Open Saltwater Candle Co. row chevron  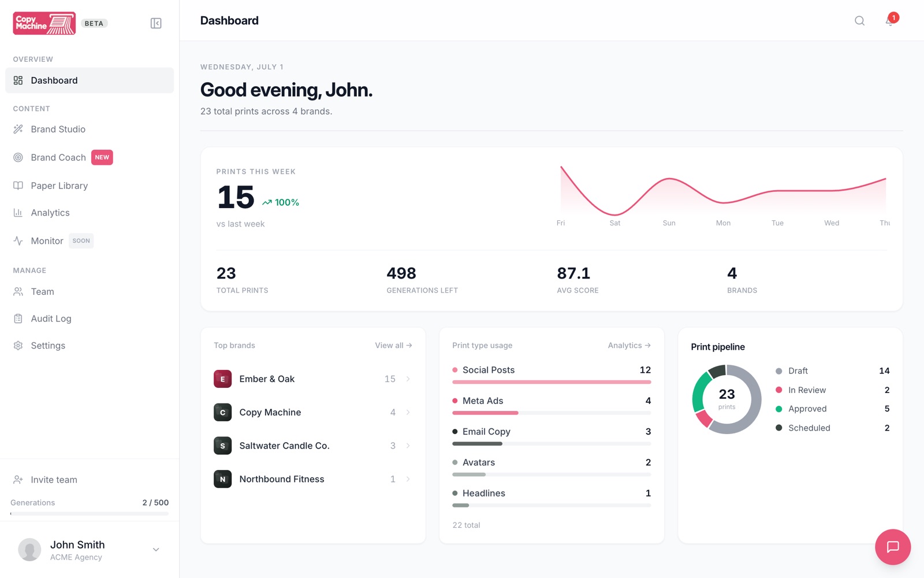pos(408,446)
